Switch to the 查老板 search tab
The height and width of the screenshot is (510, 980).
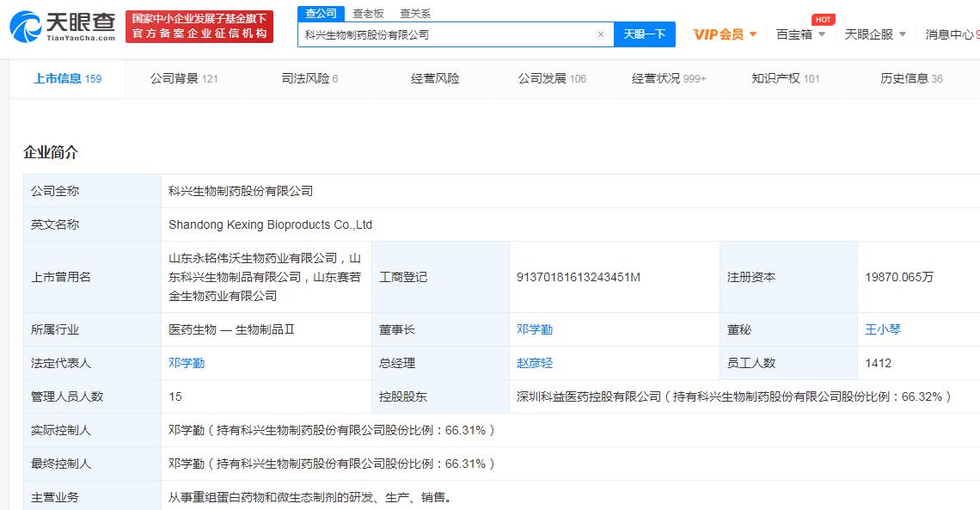tap(368, 14)
